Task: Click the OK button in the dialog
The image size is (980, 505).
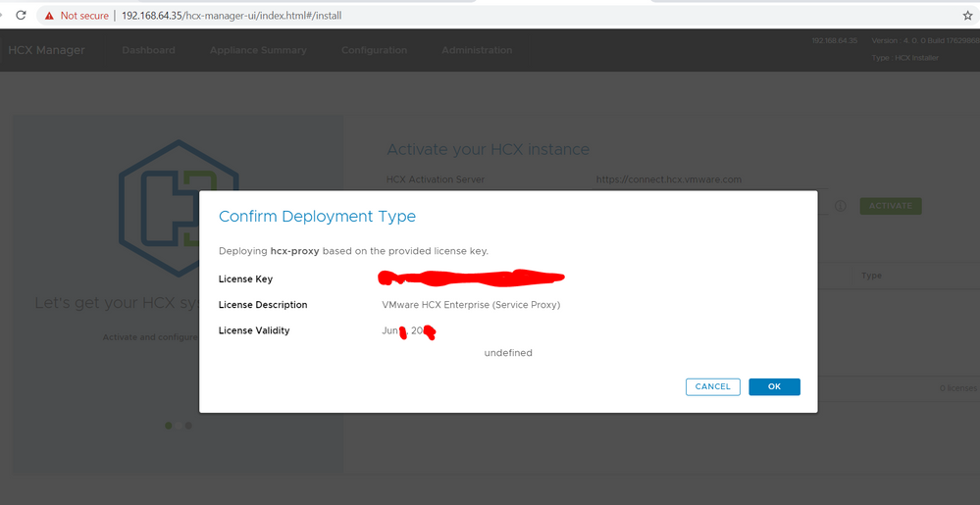Action: pos(774,387)
